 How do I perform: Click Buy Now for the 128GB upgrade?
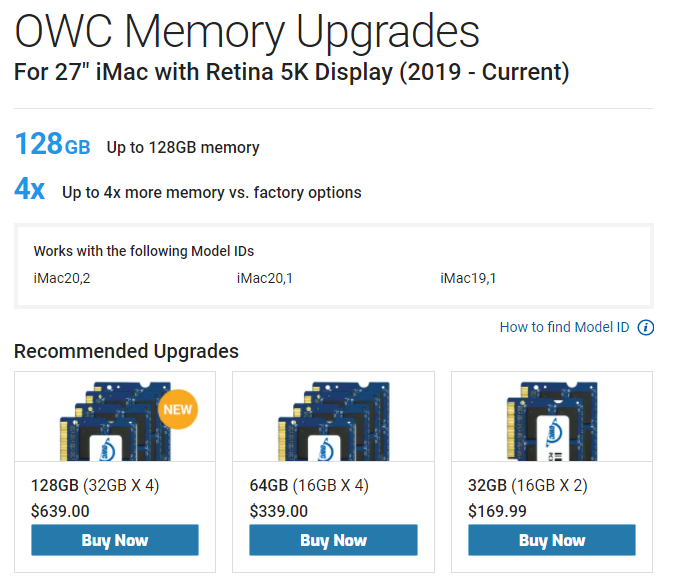click(x=115, y=540)
